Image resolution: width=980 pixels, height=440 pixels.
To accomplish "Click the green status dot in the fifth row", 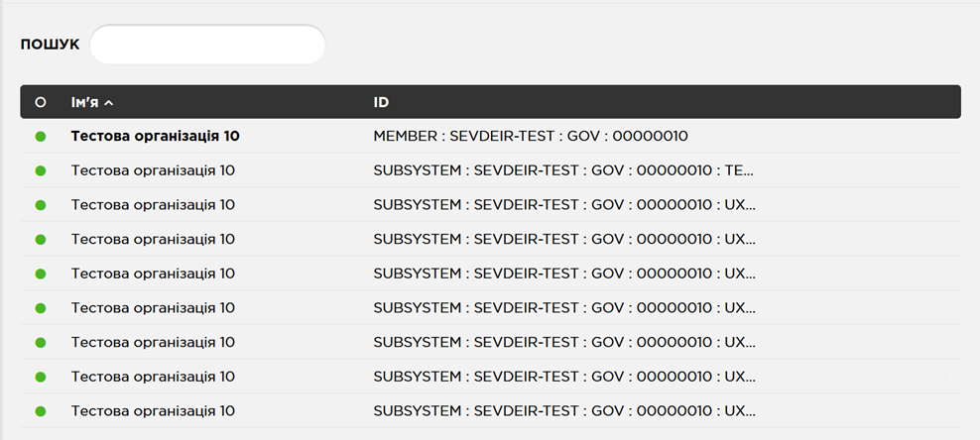I will click(x=41, y=274).
